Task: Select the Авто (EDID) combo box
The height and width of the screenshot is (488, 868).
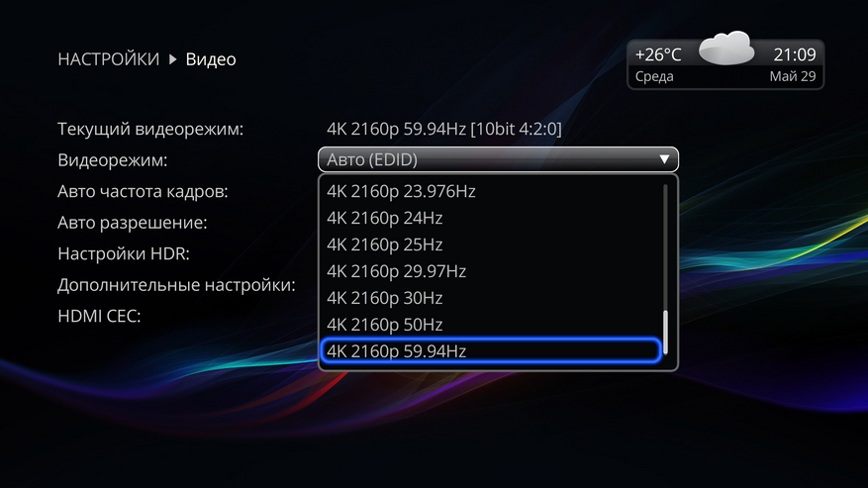Action: click(498, 159)
